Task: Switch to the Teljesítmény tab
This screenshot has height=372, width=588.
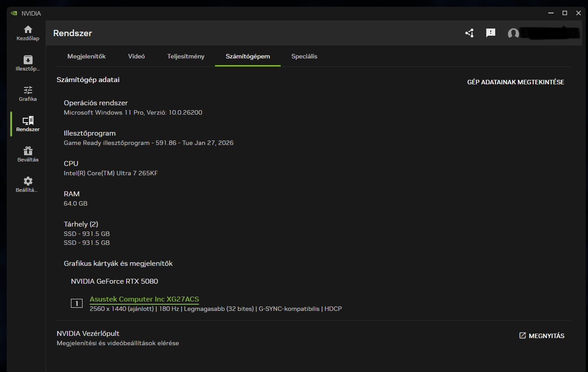Action: click(186, 56)
